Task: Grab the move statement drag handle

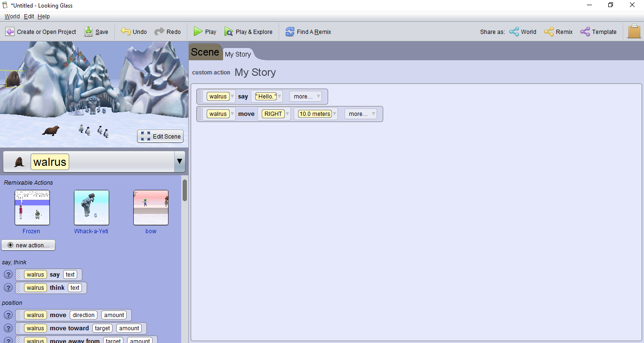Action: pyautogui.click(x=200, y=114)
